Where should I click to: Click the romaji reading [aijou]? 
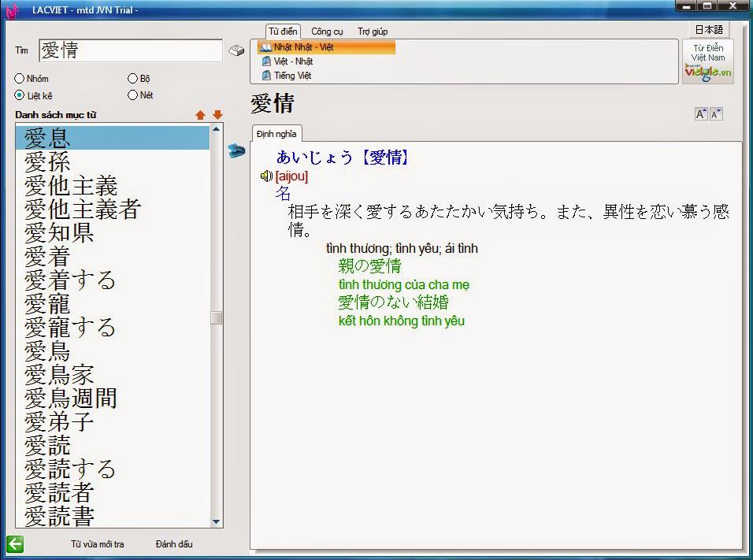click(291, 176)
